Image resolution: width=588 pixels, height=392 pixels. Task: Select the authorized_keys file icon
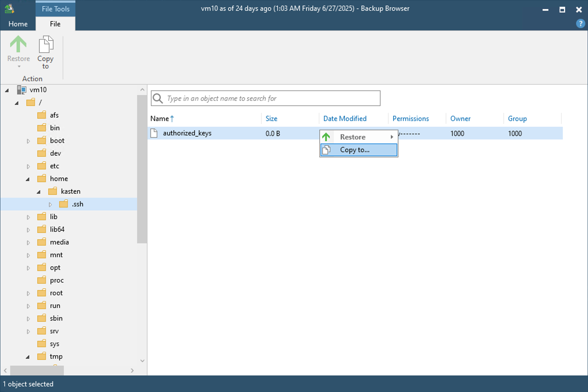[154, 133]
